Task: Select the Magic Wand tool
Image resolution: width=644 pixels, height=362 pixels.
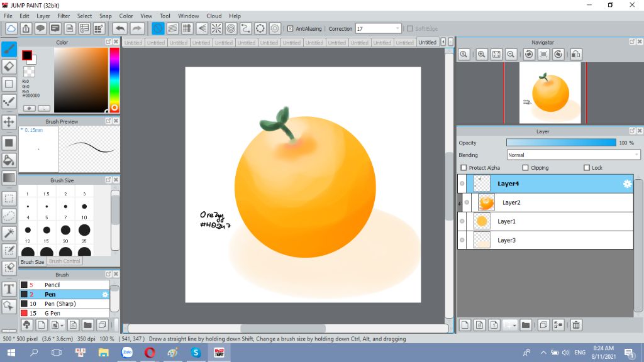Action: pyautogui.click(x=9, y=233)
